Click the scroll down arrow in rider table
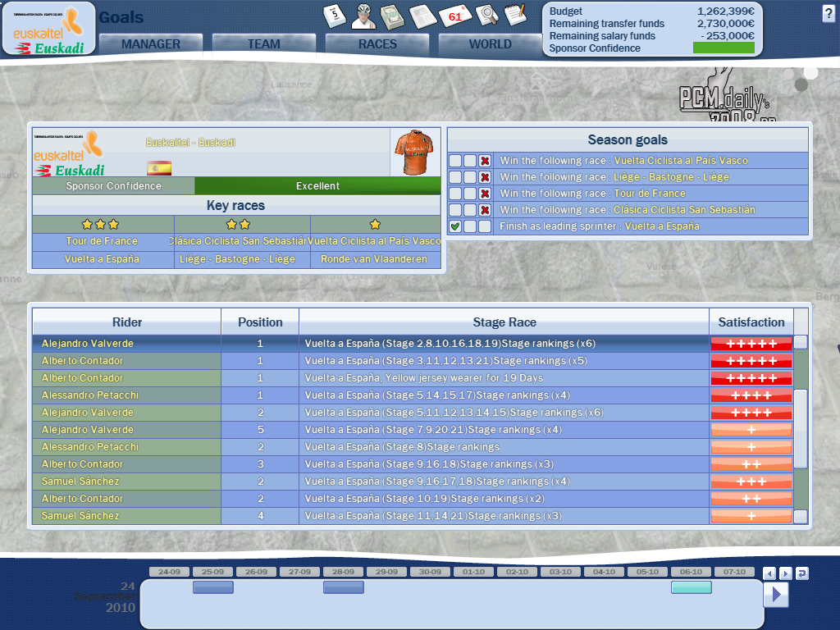 tap(800, 517)
